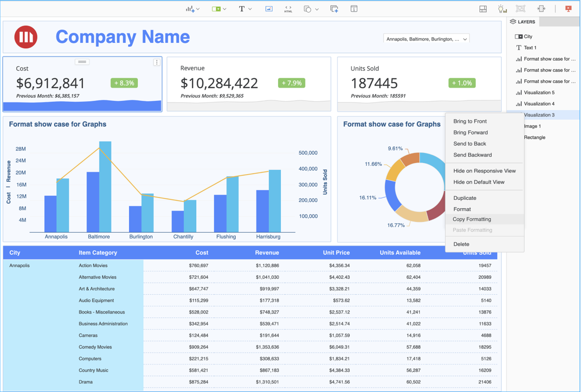Viewport: 581px width, 392px height.
Task: Open the City filter dropdown selector
Action: click(x=426, y=39)
